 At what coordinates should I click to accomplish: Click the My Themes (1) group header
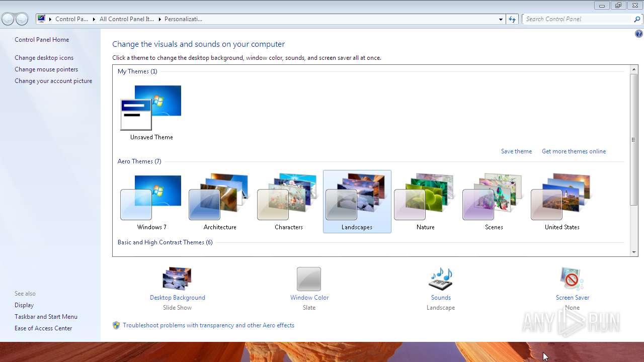coord(137,71)
